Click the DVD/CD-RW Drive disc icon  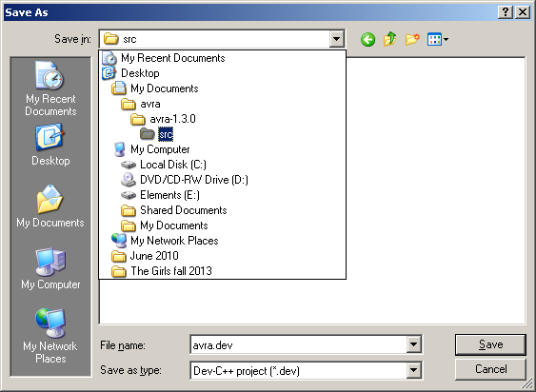[129, 180]
